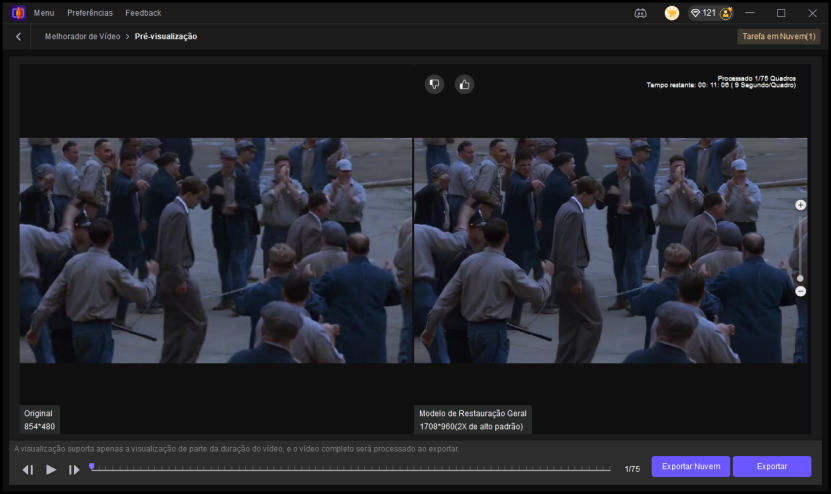Click the enhanced video preview
Screen dimensions: 831x494
(611, 251)
